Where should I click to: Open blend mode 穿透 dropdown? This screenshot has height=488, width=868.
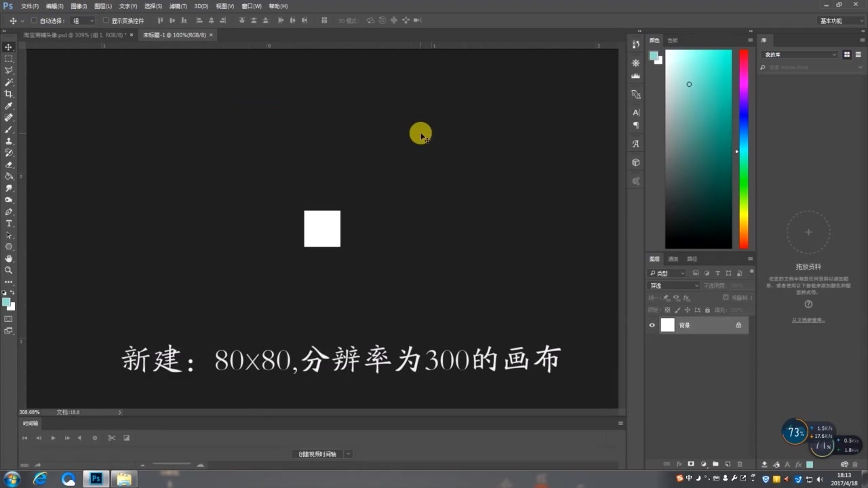pos(674,285)
